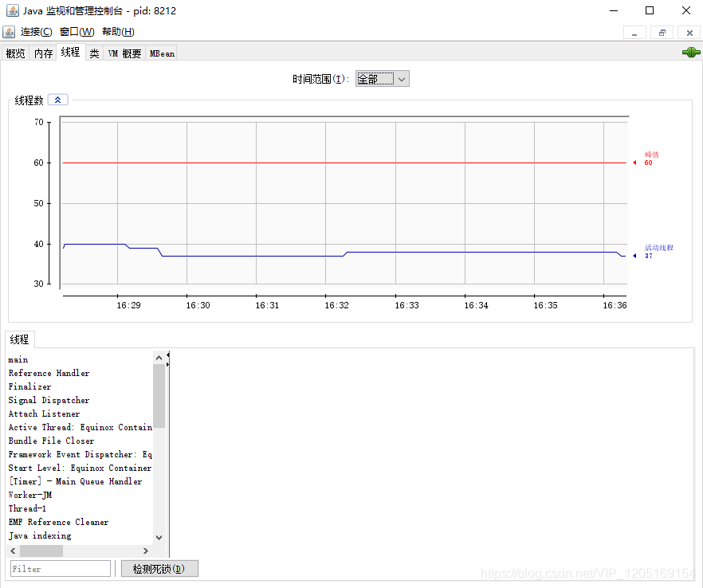The image size is (703, 588).
Task: Switch to the 类 tab
Action: click(94, 53)
